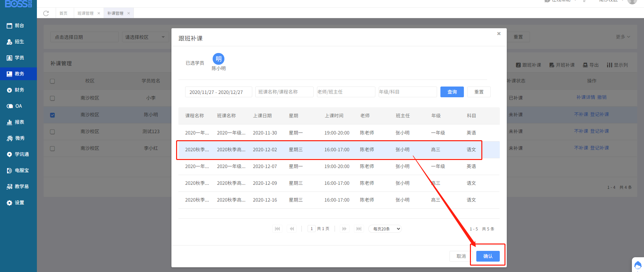Click the 班课名称/课程名称 input field

284,92
